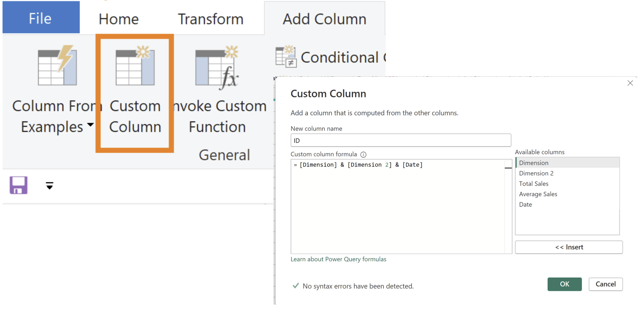Open Learn about Power Query formulas link

pos(338,259)
